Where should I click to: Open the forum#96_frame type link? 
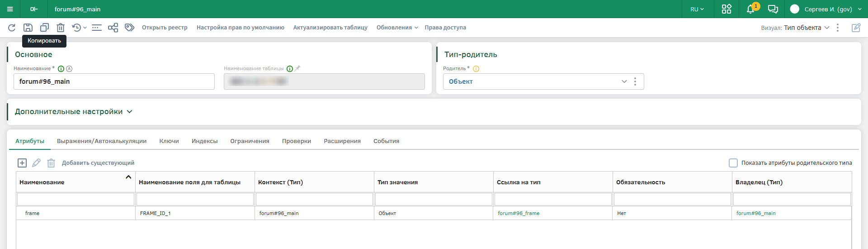tap(519, 213)
